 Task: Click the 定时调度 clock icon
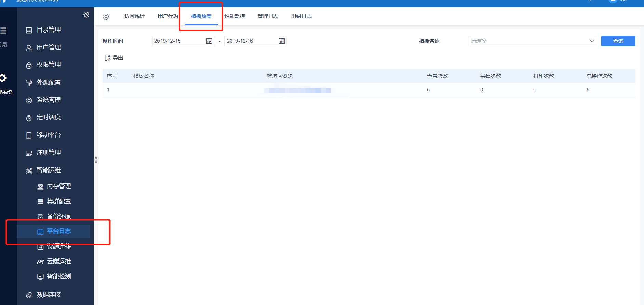click(x=29, y=118)
